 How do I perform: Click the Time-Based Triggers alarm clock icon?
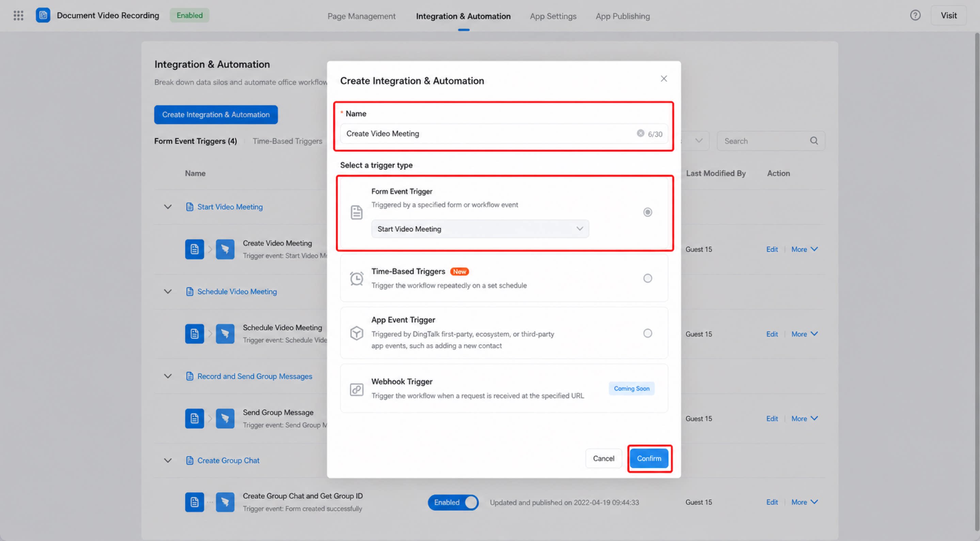357,279
